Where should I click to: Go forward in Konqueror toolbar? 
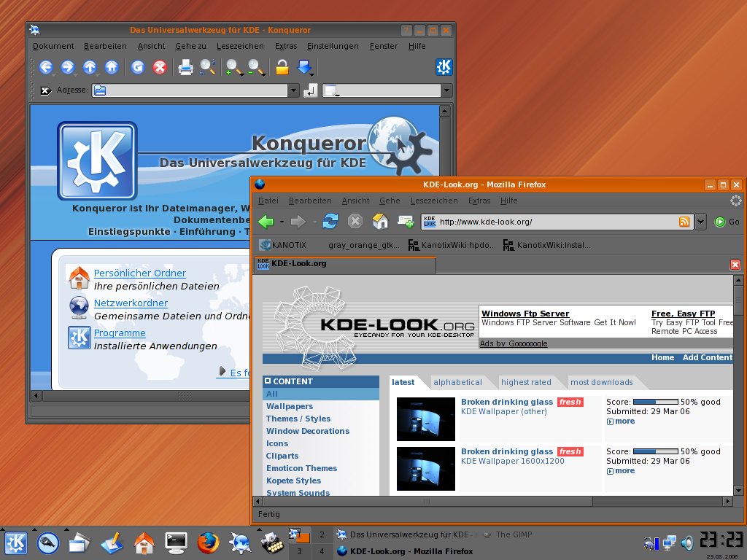point(68,67)
